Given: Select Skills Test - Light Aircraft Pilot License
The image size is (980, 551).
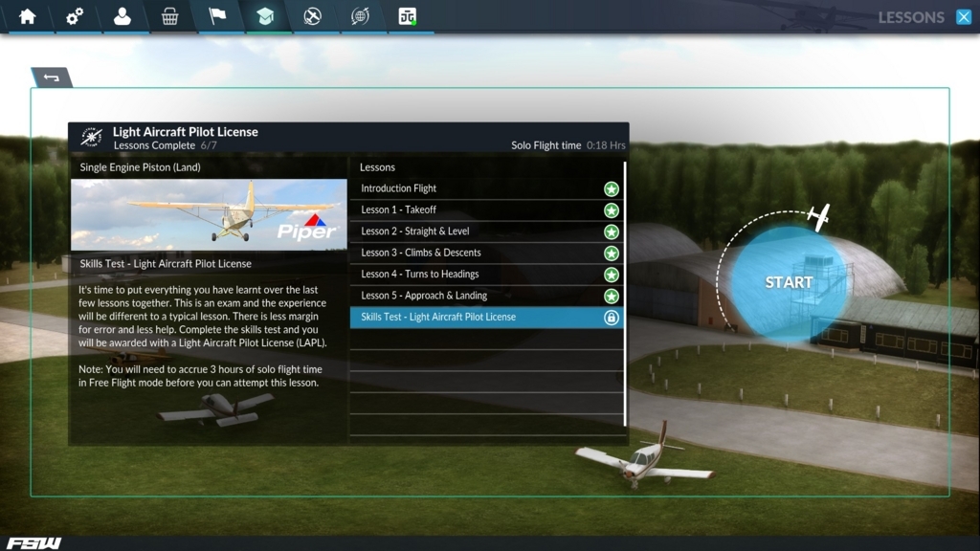Looking at the screenshot, I should click(487, 318).
